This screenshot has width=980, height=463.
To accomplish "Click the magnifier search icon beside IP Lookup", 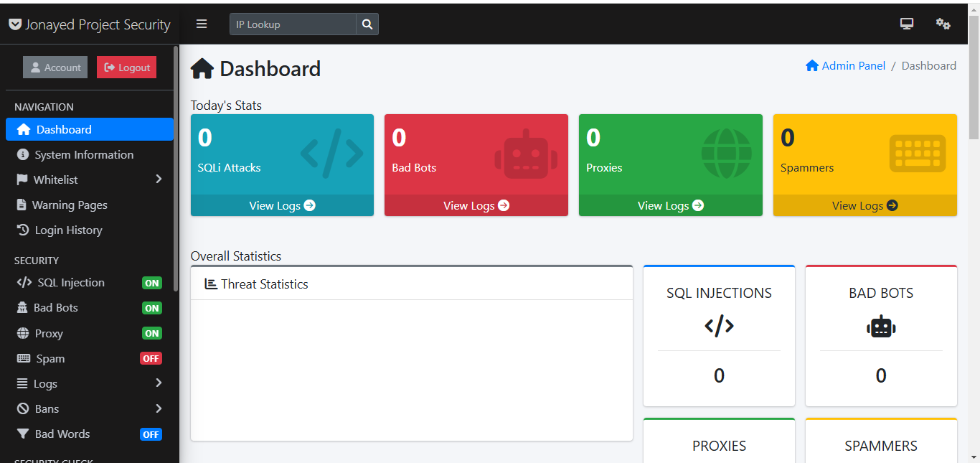I will 367,24.
